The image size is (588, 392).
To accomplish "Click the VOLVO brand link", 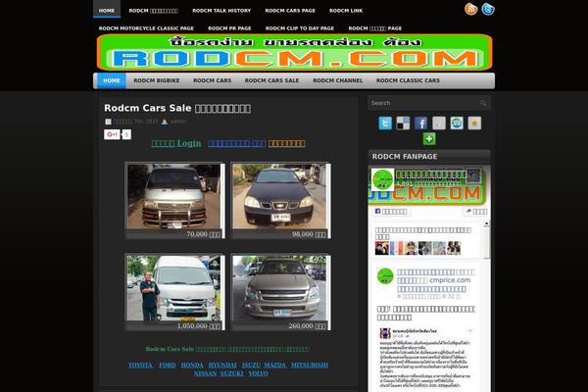I will pyautogui.click(x=258, y=373).
